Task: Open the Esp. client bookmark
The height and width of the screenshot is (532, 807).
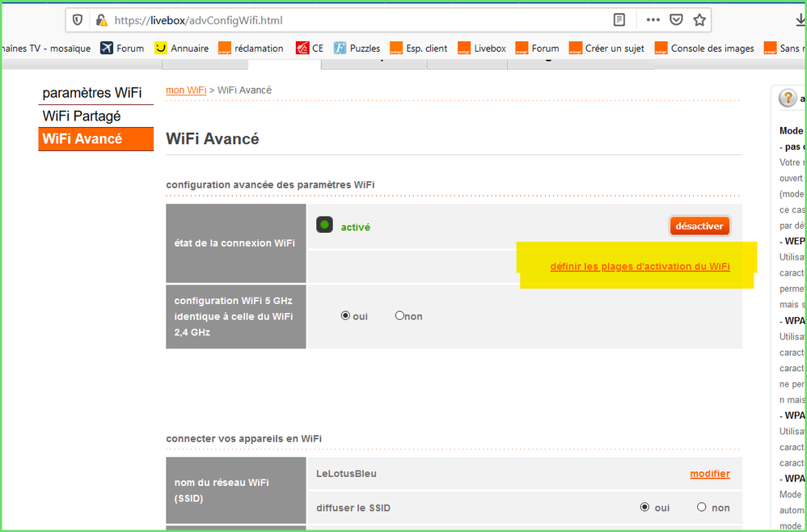Action: click(x=418, y=49)
